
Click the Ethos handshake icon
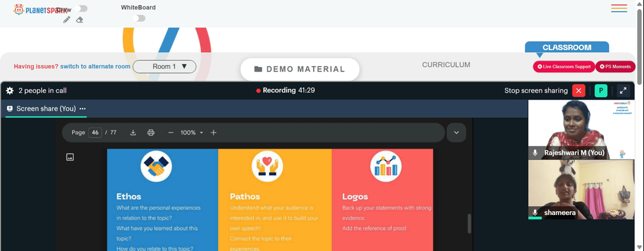coord(156,167)
